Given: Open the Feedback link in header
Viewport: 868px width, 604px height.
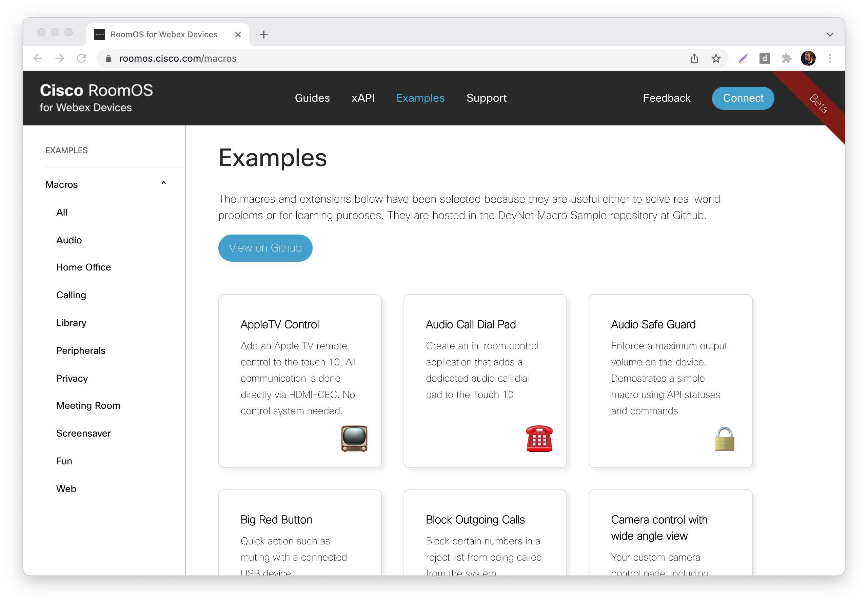Looking at the screenshot, I should click(666, 98).
